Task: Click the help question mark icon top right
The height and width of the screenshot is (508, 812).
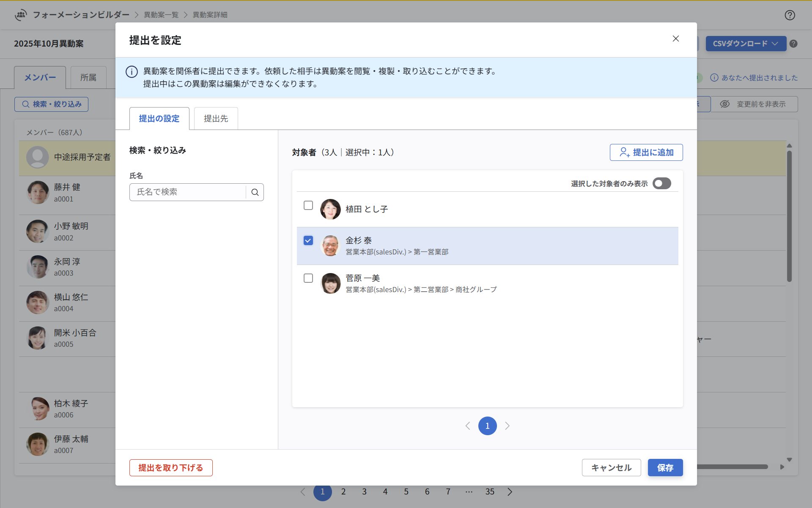Action: (x=790, y=15)
